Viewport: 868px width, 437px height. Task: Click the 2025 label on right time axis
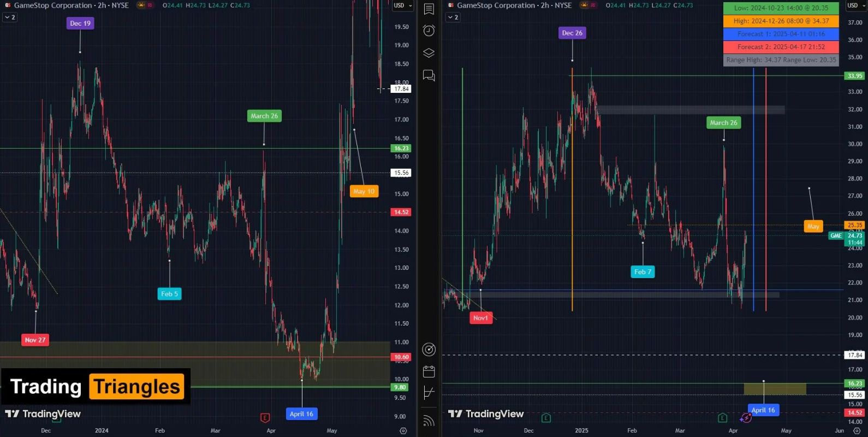tap(581, 430)
